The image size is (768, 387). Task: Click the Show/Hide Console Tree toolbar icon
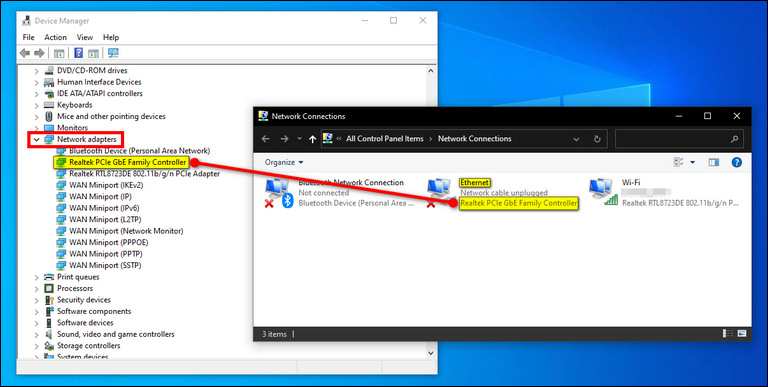(59, 53)
